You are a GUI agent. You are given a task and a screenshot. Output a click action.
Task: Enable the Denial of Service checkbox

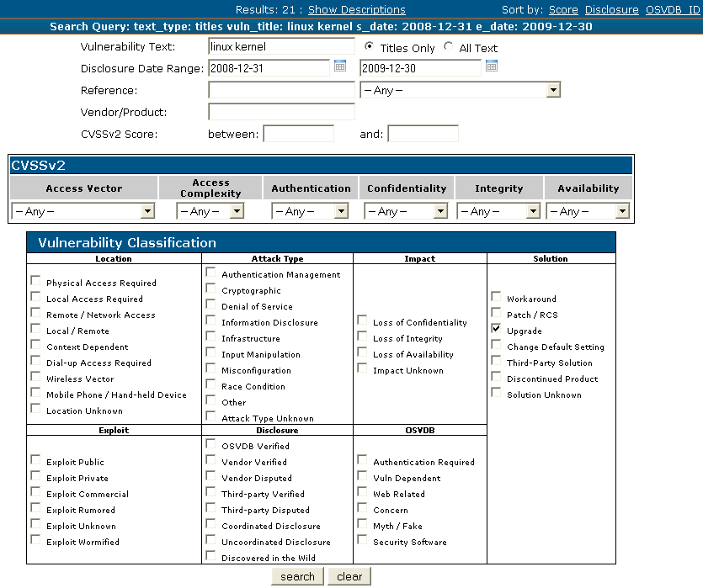[x=210, y=304]
